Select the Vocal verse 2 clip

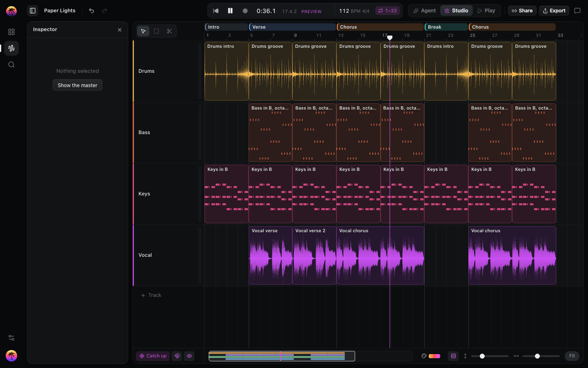[x=314, y=255]
